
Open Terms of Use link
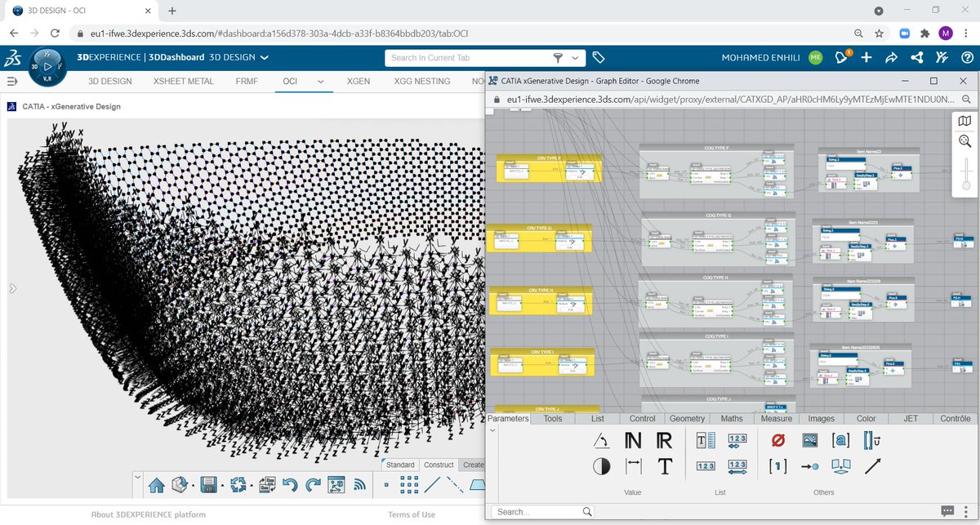click(412, 514)
